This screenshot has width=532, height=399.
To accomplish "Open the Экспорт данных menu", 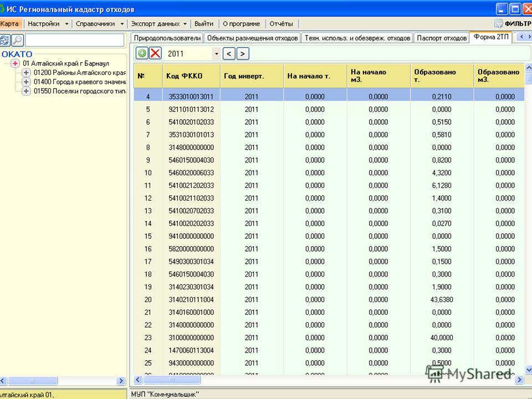I will point(155,24).
